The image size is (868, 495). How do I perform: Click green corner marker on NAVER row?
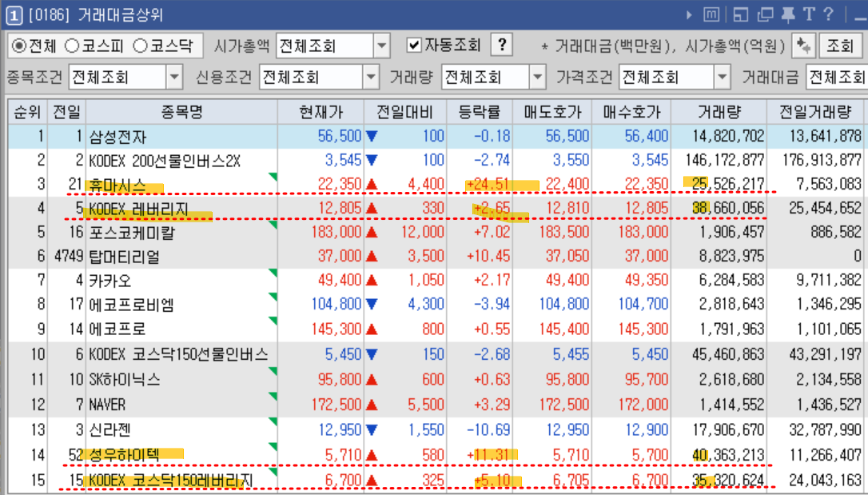273,397
